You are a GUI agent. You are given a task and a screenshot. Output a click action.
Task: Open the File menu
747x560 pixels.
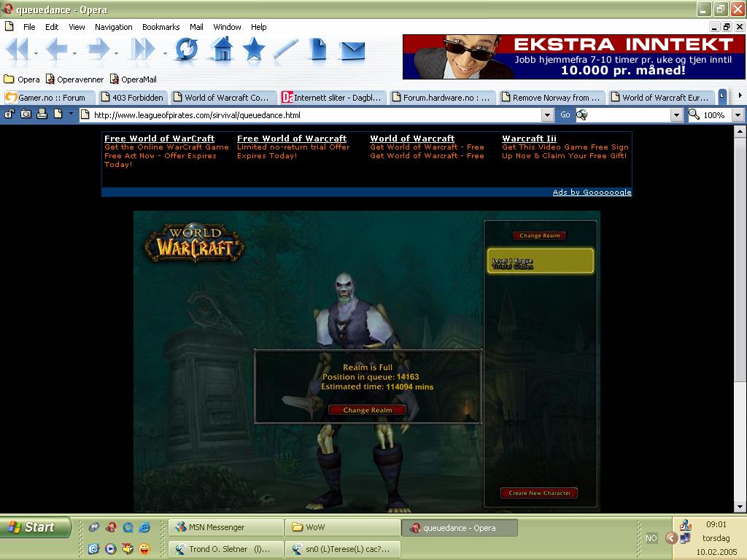[29, 27]
